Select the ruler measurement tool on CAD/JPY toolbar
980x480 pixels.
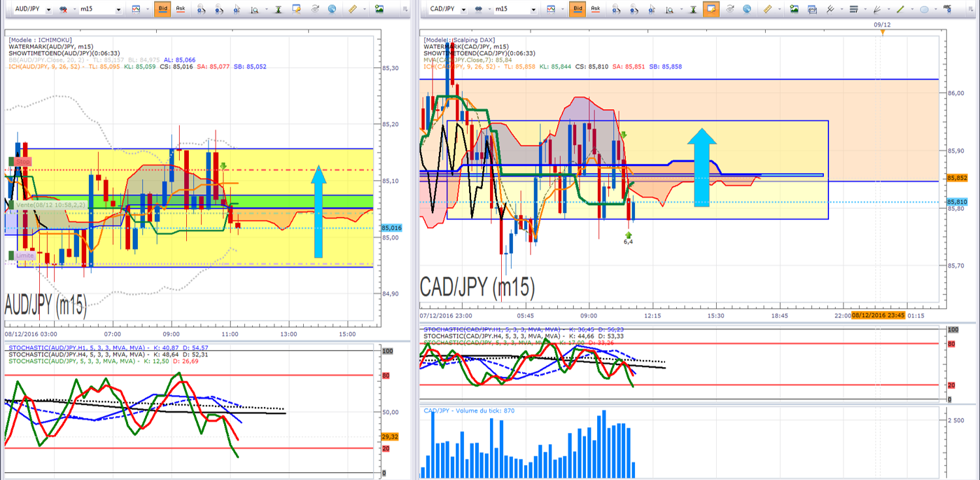(x=768, y=9)
